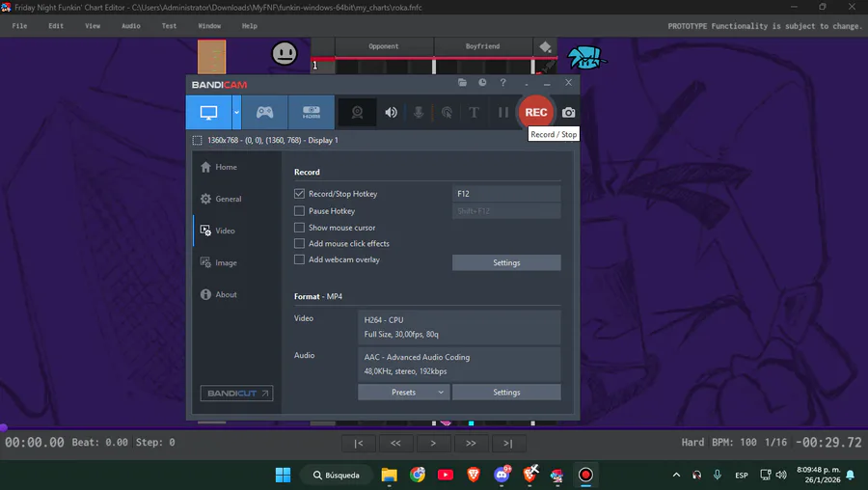Click the Boyfriend column header
This screenshot has height=490, width=868.
click(483, 46)
